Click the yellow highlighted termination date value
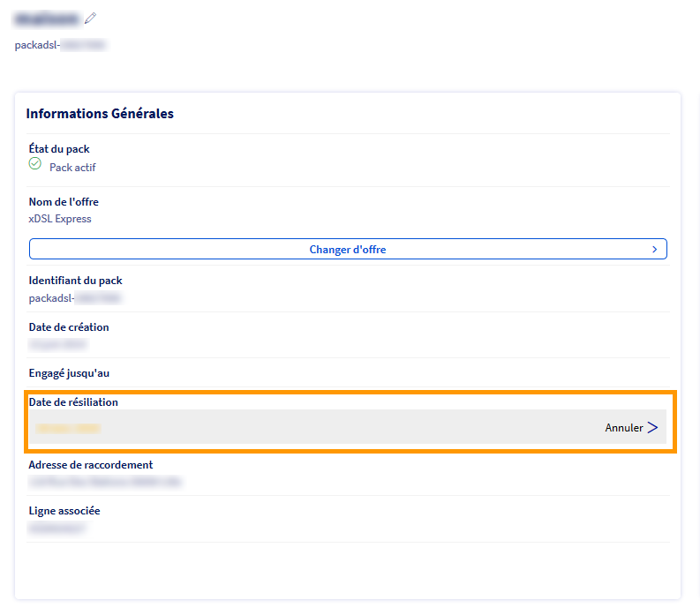The image size is (700, 615). [68, 428]
